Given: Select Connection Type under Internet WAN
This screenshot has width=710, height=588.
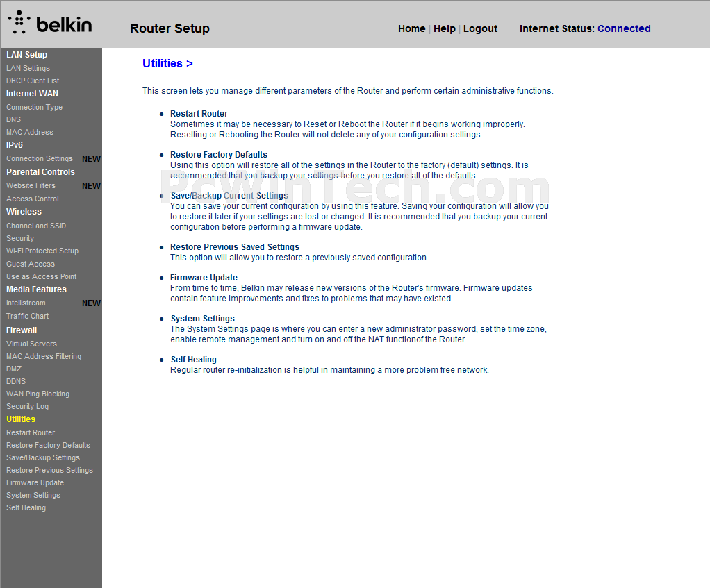Looking at the screenshot, I should [x=35, y=107].
